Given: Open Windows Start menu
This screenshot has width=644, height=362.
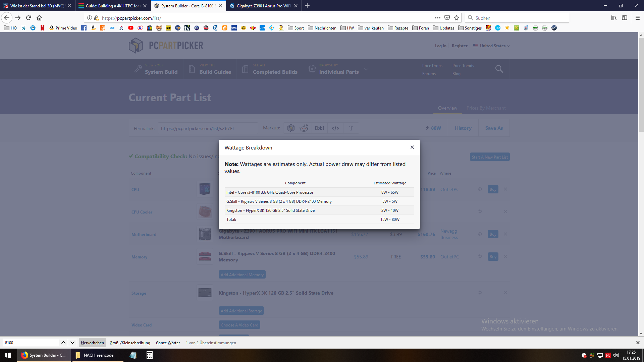Looking at the screenshot, I should click(8, 355).
